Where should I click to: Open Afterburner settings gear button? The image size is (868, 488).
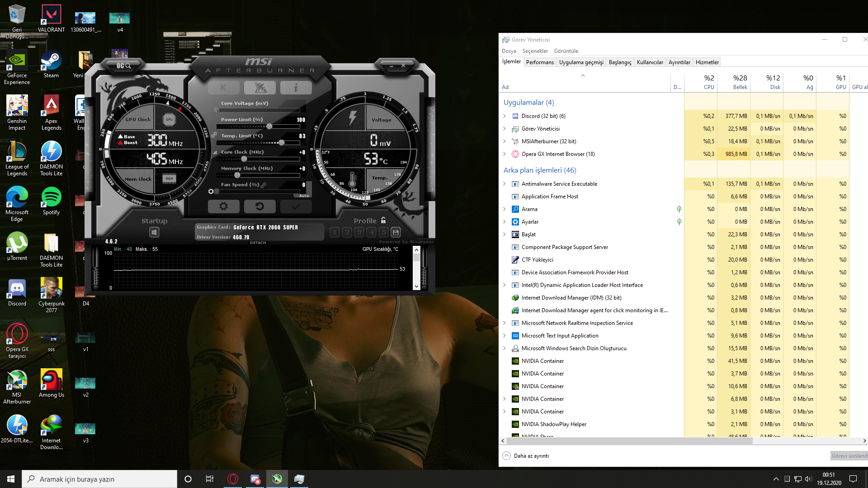(x=223, y=206)
